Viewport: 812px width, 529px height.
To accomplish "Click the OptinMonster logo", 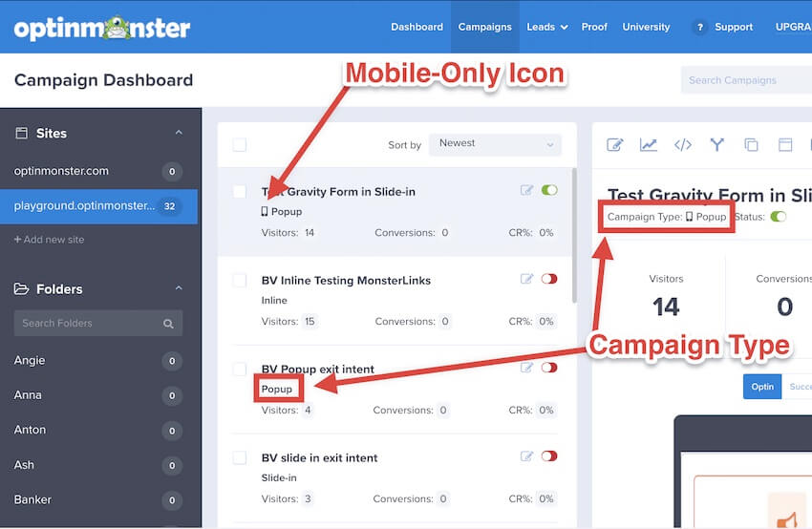I will [102, 28].
